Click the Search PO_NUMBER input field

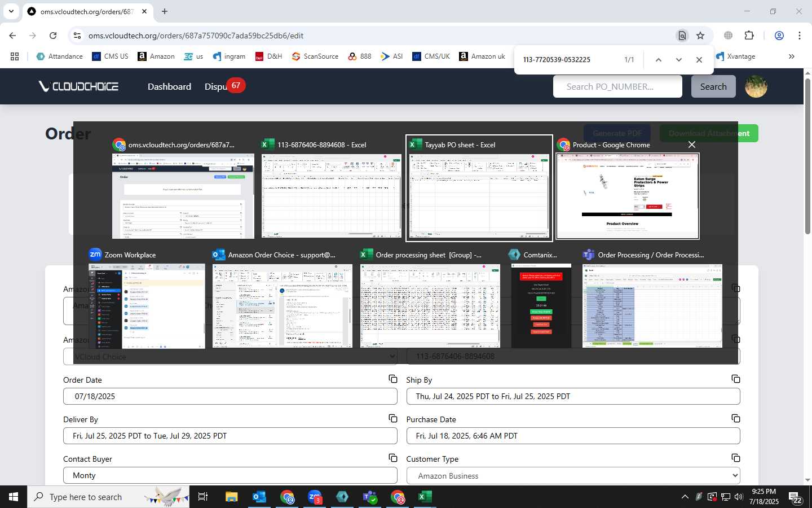pos(617,86)
